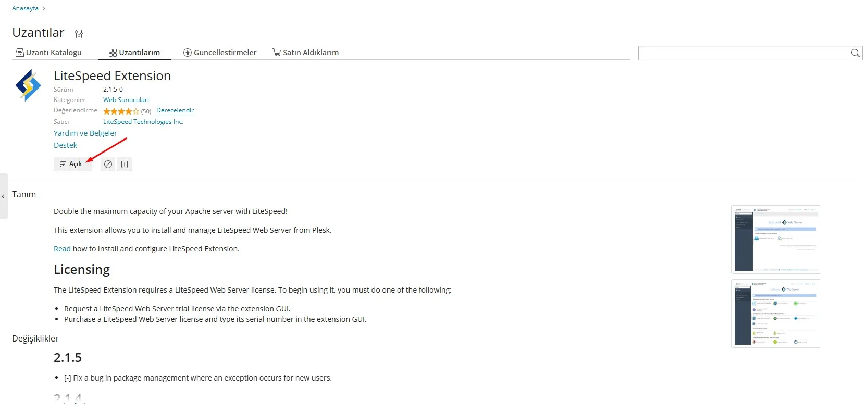Focus the extensions search input field
This screenshot has width=868, height=404.
743,53
